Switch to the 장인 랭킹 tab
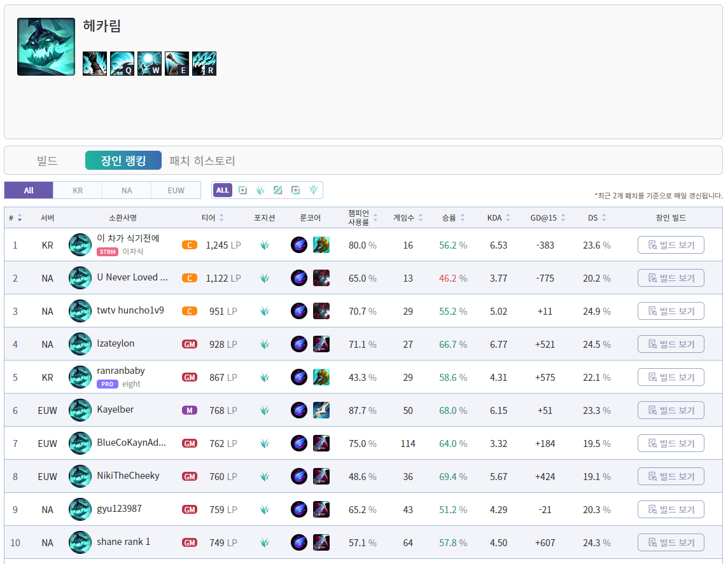Screen dimensions: 728x564 pos(123,160)
